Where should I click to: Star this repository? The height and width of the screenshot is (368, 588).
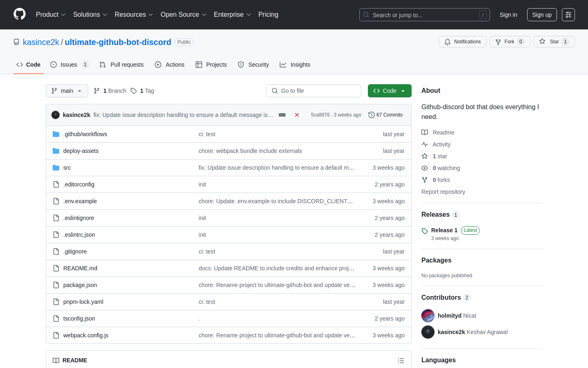coord(554,42)
